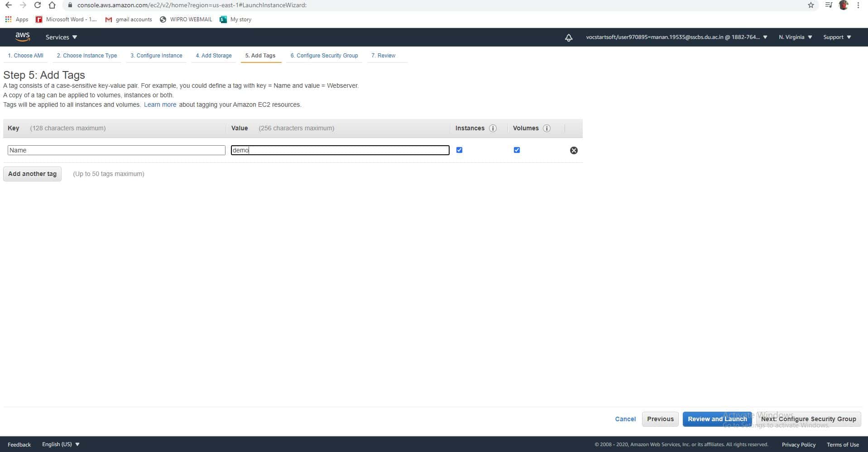Open the Support dropdown
Image resolution: width=868 pixels, height=452 pixels.
click(837, 37)
